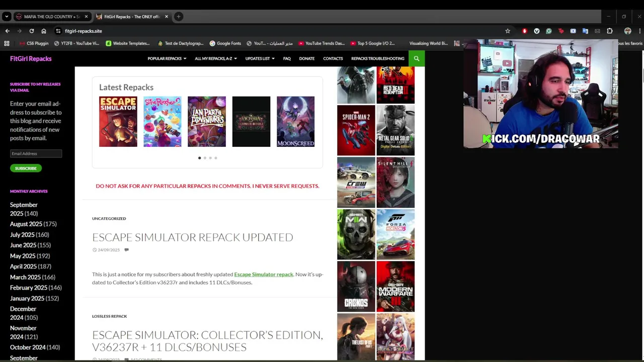This screenshot has height=362, width=644.
Task: Open the Escape Simulator Collector's Edition post title
Action: click(207, 341)
